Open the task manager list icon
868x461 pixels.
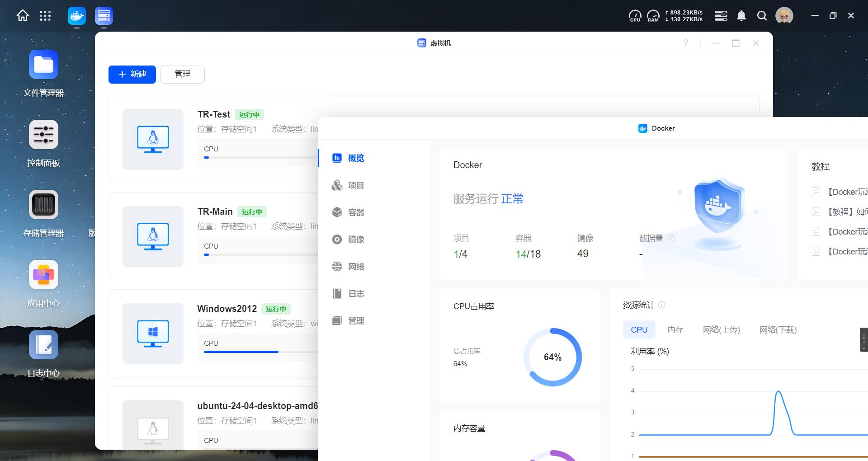click(x=721, y=16)
